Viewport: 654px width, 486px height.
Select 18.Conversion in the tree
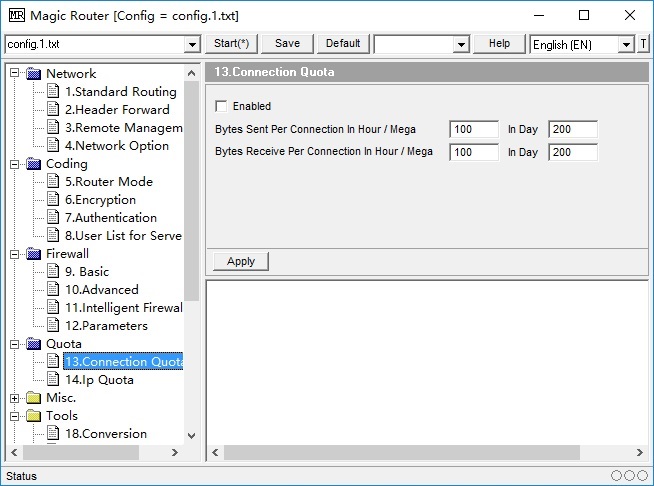[106, 434]
